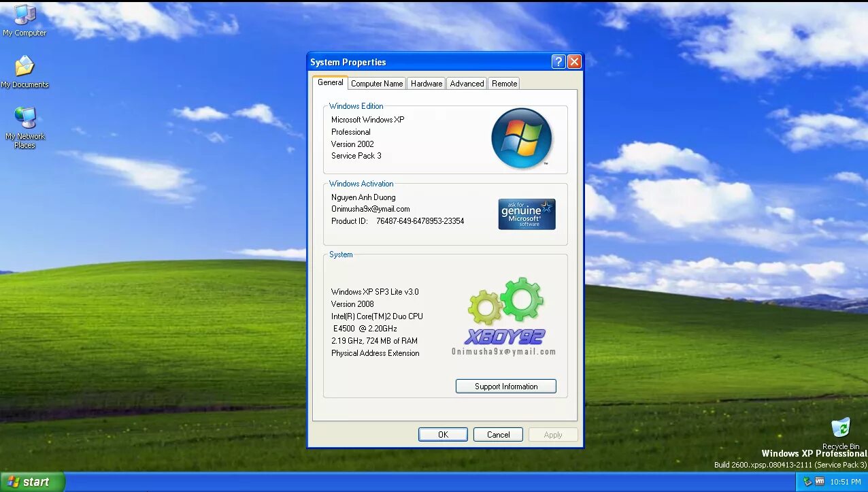Switch to the Computer Name tab

click(x=377, y=84)
